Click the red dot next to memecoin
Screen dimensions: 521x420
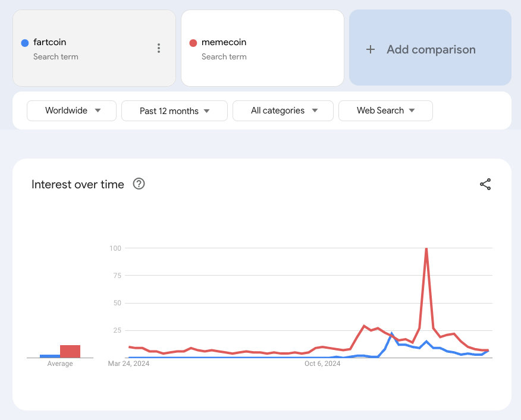(x=193, y=43)
